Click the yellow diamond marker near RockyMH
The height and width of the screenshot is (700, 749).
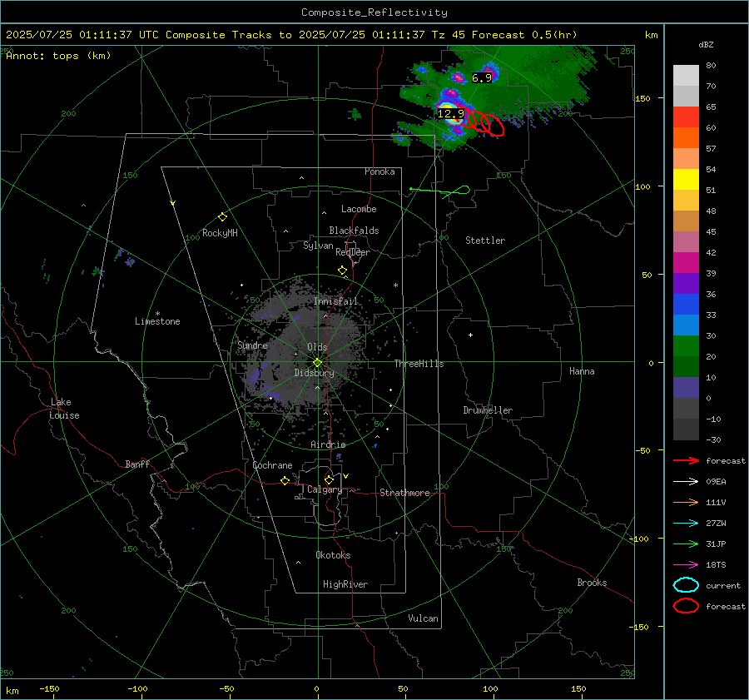coord(222,217)
